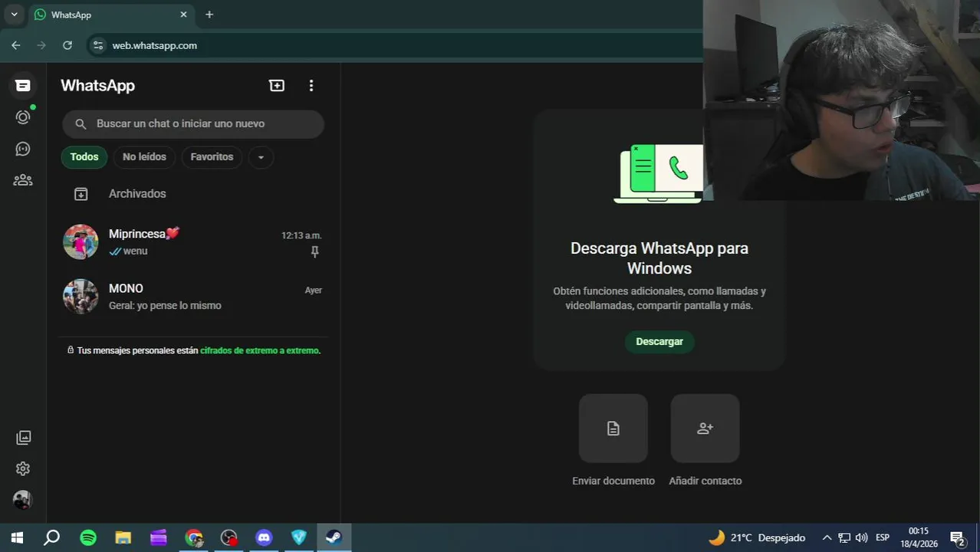This screenshot has height=552, width=980.
Task: Open own profile avatar in sidebar
Action: [x=23, y=500]
